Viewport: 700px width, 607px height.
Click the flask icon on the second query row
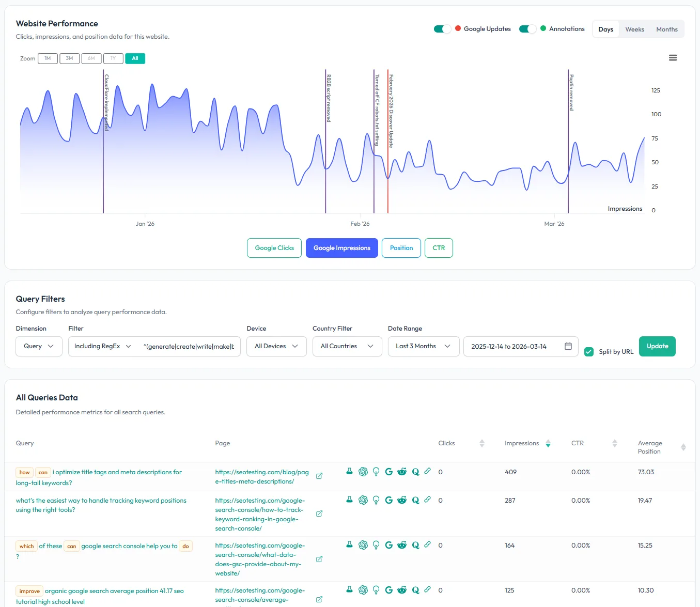point(349,500)
